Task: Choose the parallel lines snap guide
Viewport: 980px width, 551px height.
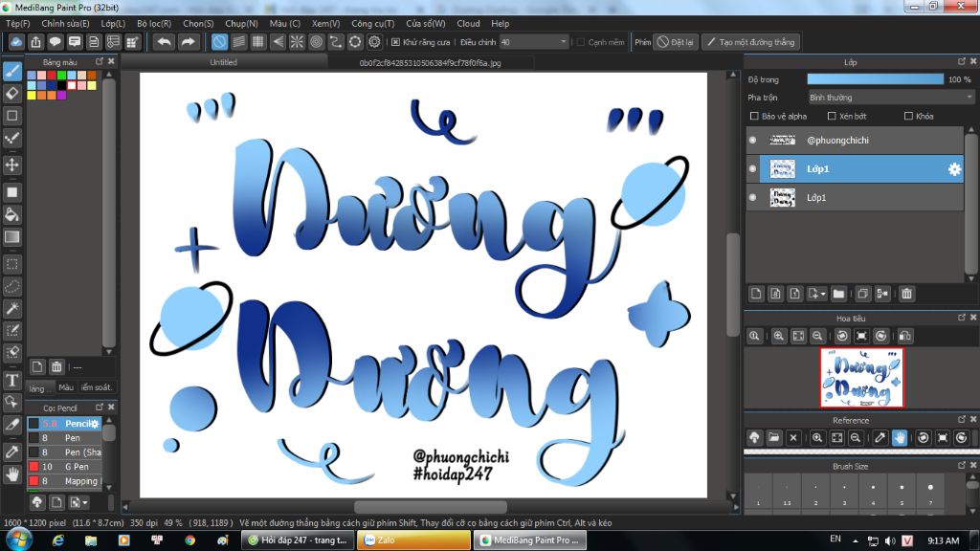Action: coord(238,42)
